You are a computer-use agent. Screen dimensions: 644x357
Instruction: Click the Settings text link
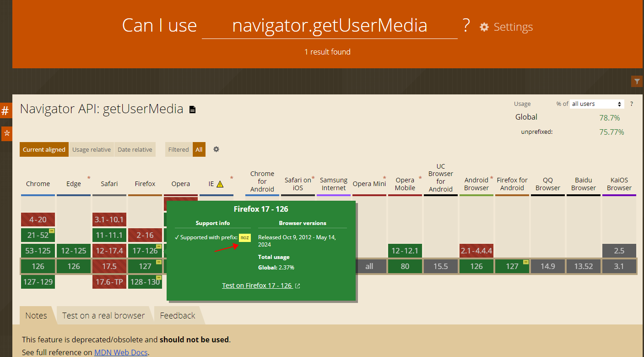[513, 27]
